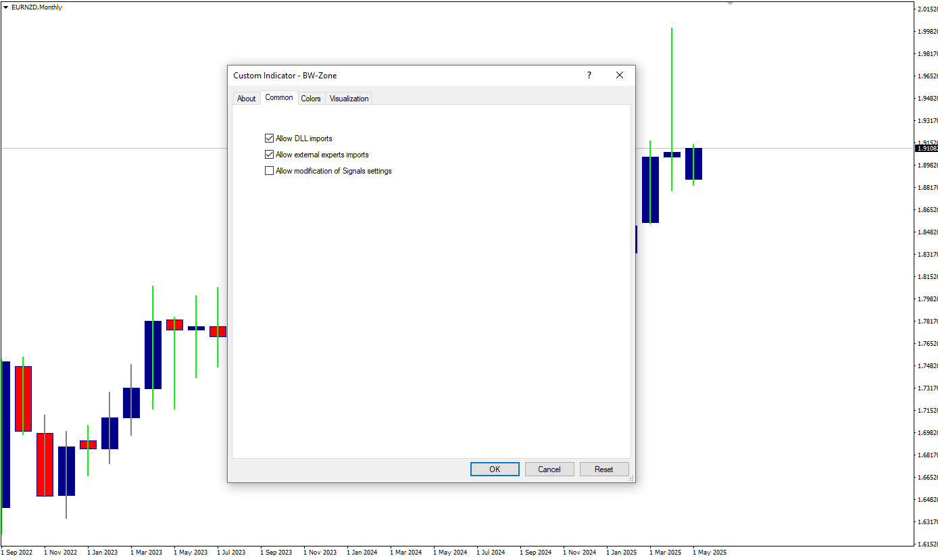Select the candle with tallest green wick
This screenshot has width=938, height=560.
[672, 109]
